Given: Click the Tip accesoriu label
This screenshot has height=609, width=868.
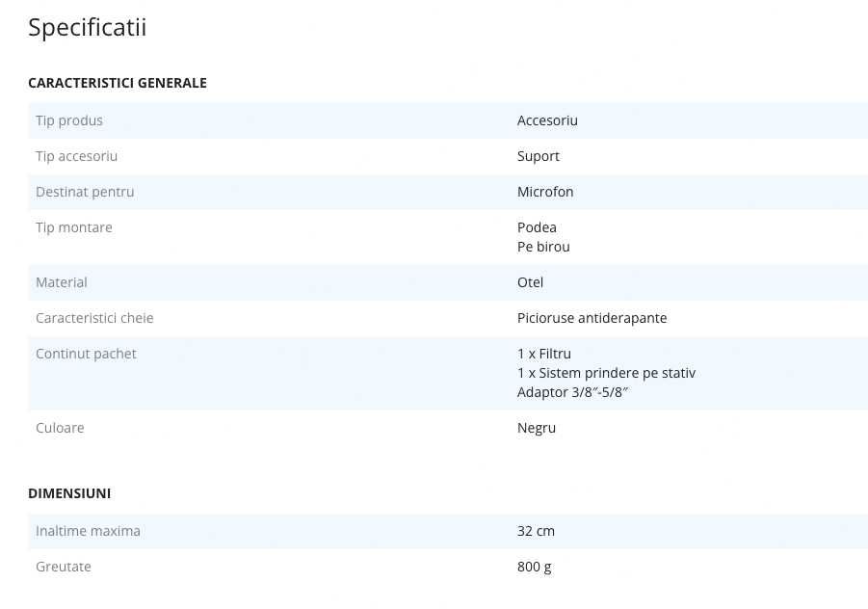Looking at the screenshot, I should point(76,156).
